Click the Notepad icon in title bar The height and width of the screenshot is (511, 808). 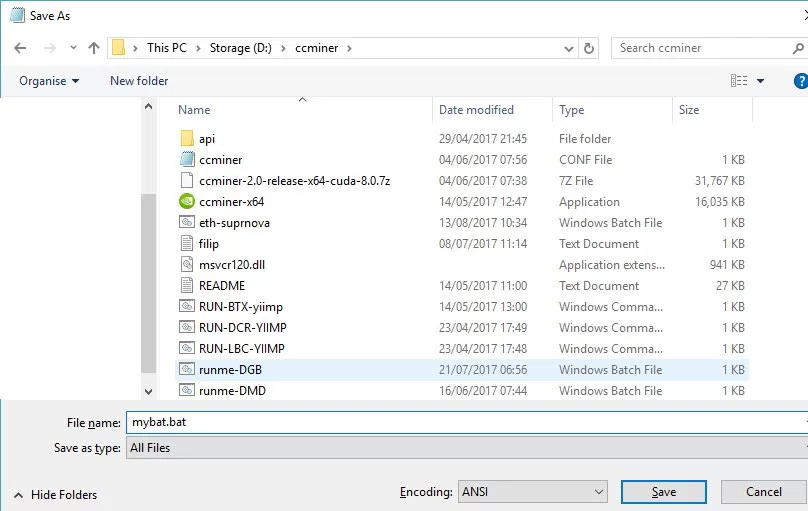[18, 15]
